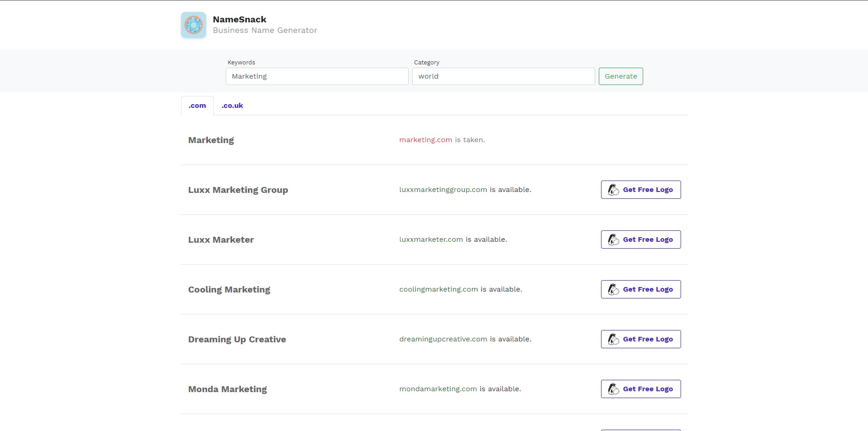
Task: Open dreamingupcreative.com domain link
Action: (x=443, y=339)
